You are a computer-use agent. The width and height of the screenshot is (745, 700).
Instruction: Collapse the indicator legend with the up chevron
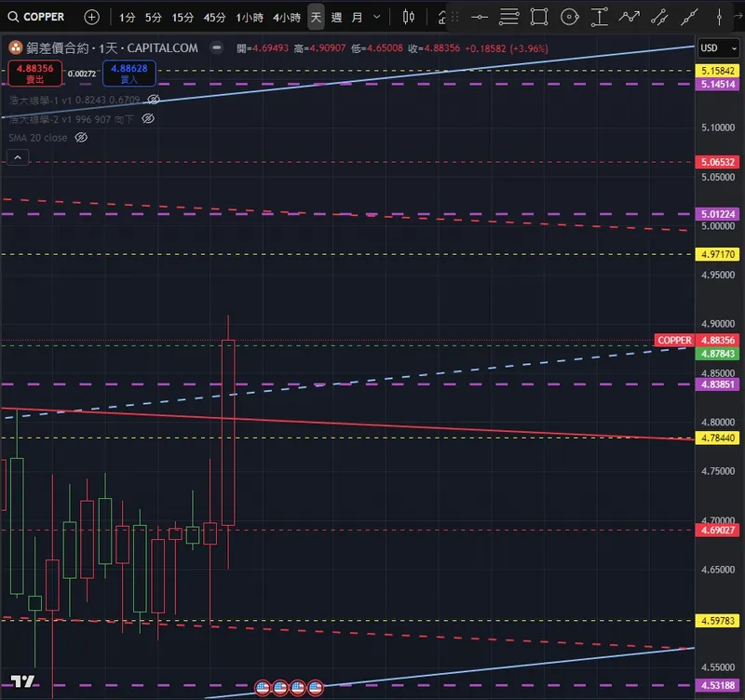18,157
